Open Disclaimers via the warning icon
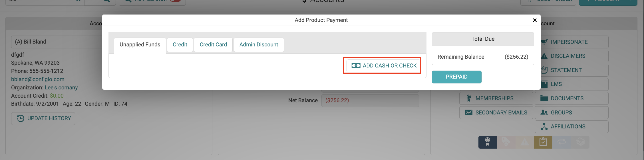Viewport: 644px width, 160px height. click(544, 56)
